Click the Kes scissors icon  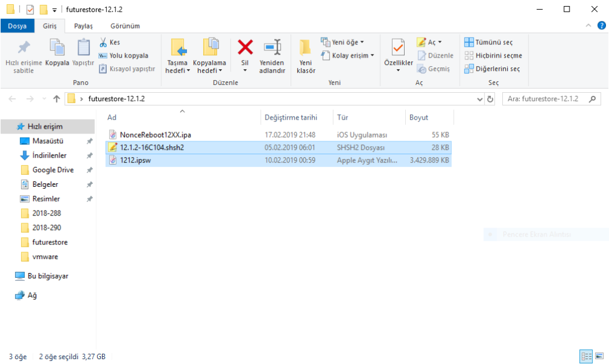(103, 42)
